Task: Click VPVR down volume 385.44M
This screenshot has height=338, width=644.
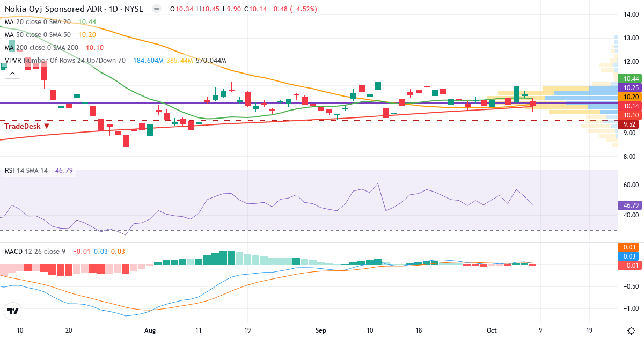Action: tap(180, 61)
